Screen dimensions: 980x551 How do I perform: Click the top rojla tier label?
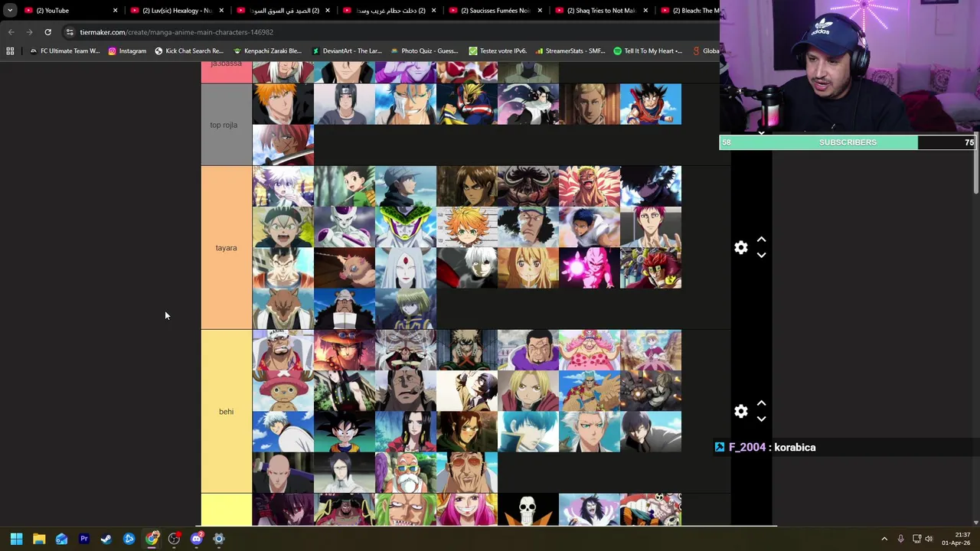pos(226,125)
